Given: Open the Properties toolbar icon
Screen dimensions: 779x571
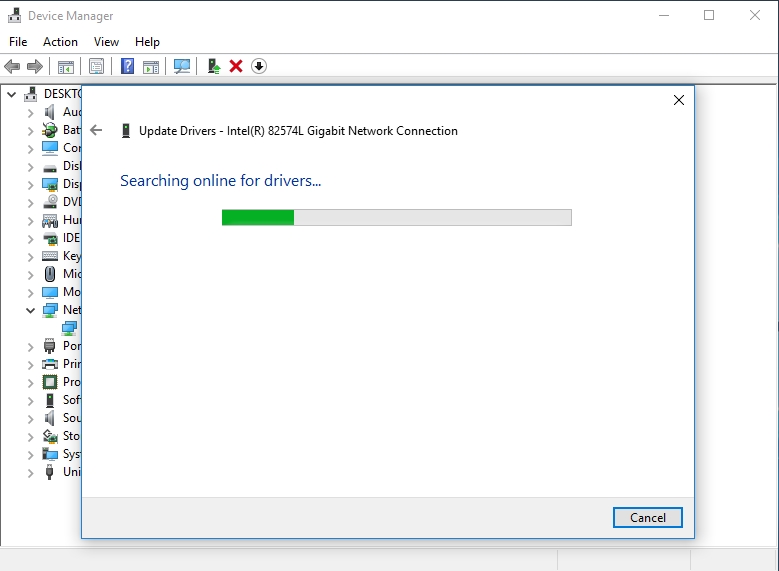Looking at the screenshot, I should coord(96,66).
